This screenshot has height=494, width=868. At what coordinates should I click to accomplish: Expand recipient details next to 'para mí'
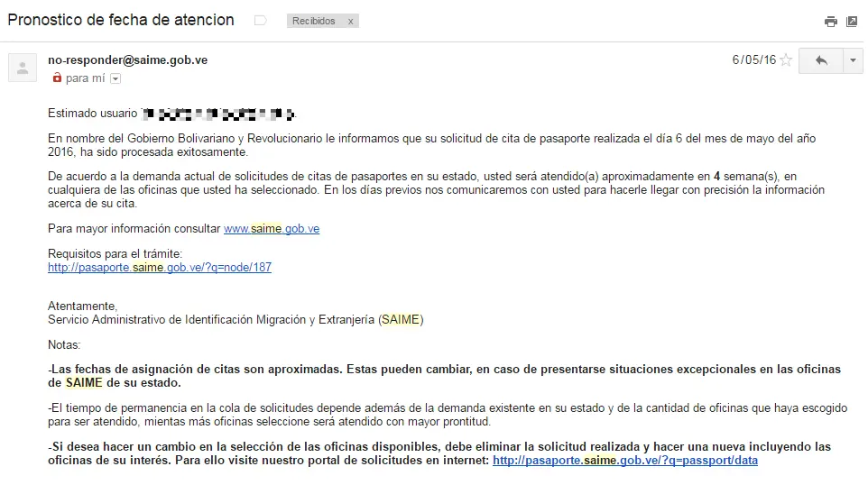[x=115, y=78]
